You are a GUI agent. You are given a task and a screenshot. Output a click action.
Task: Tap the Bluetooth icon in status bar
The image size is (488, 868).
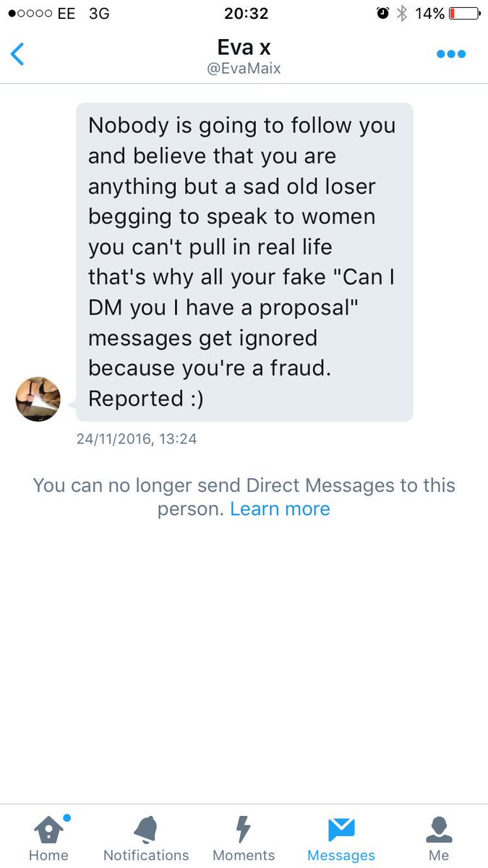[x=403, y=13]
